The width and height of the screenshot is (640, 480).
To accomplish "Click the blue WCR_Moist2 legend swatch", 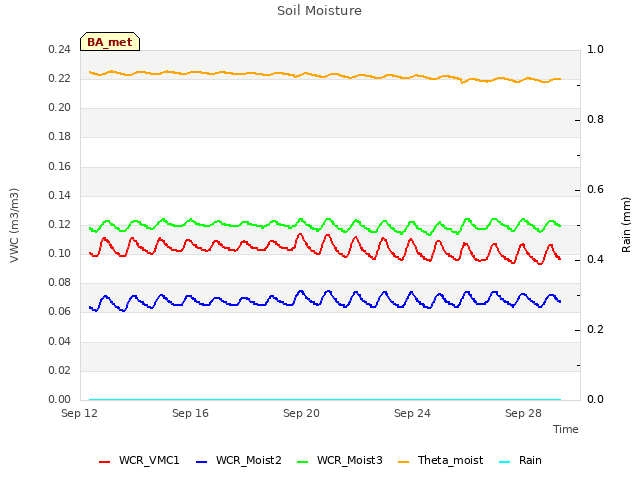I will point(202,462).
